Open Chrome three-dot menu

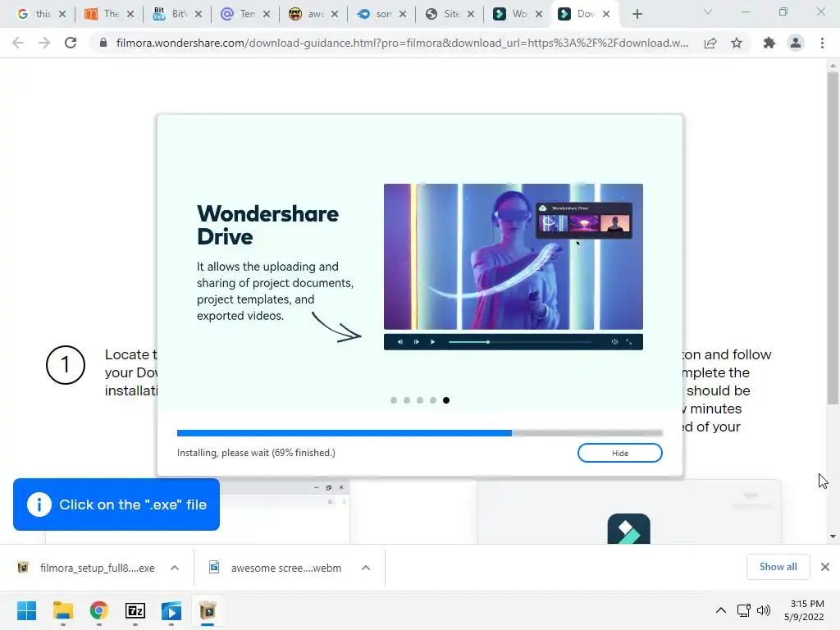point(822,43)
